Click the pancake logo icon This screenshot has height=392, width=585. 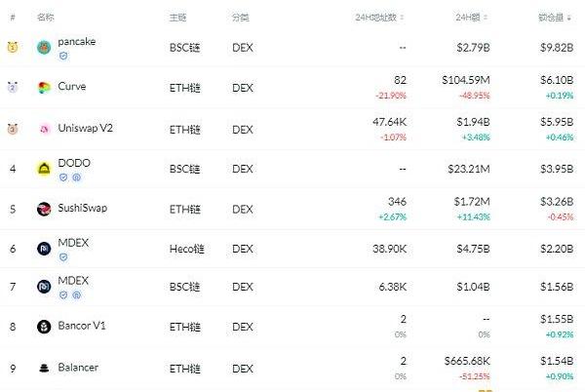44,47
